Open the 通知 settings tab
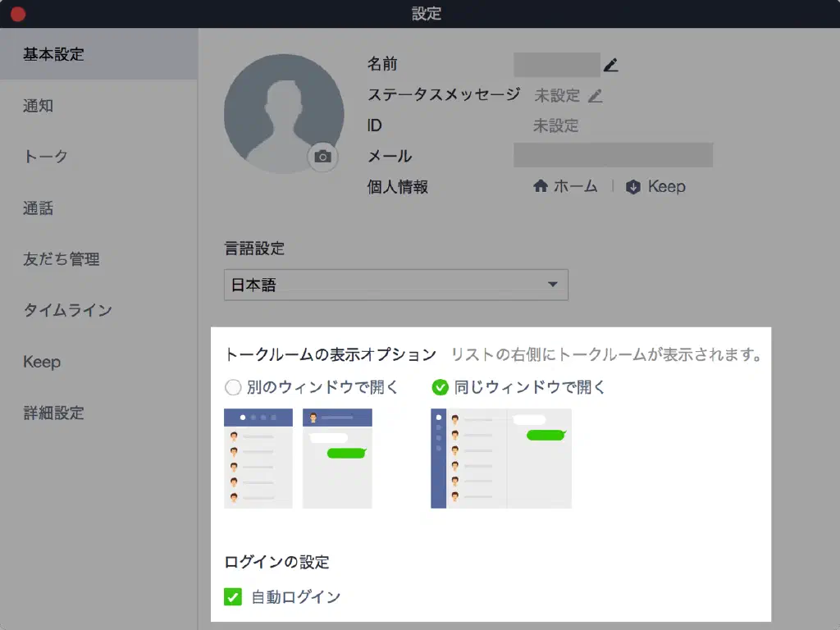 39,106
